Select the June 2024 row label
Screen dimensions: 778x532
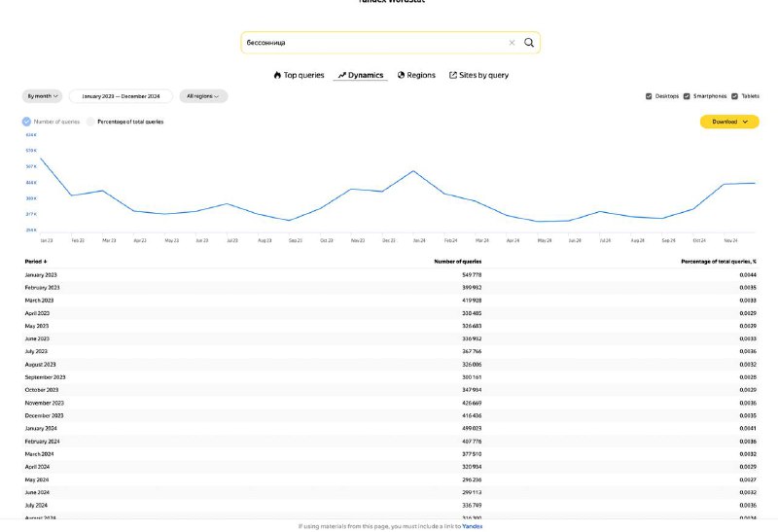pos(37,493)
